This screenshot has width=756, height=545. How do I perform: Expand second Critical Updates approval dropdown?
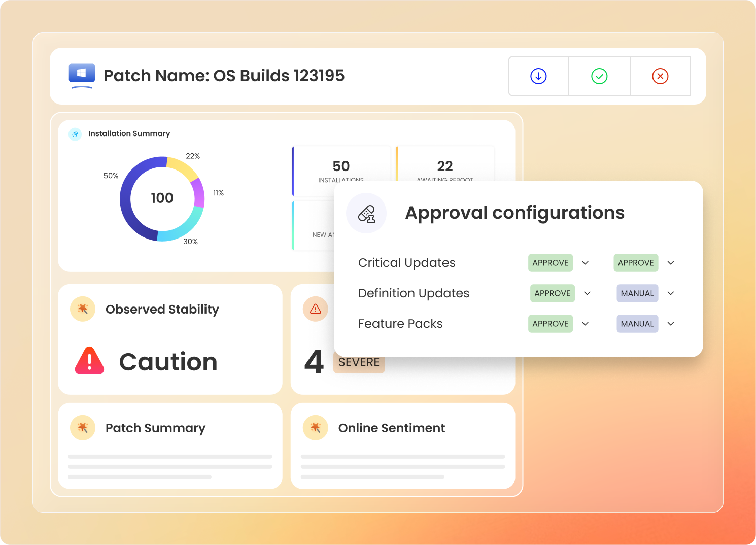[x=671, y=263]
